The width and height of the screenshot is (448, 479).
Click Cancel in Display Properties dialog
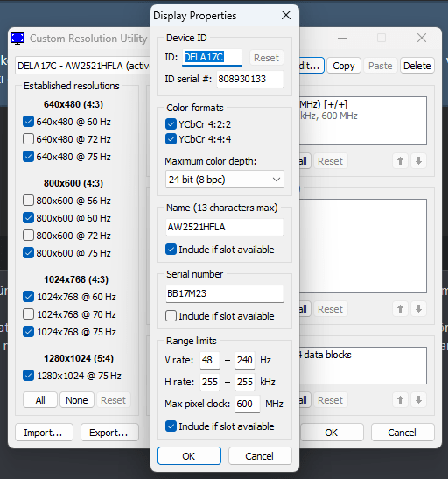point(260,455)
